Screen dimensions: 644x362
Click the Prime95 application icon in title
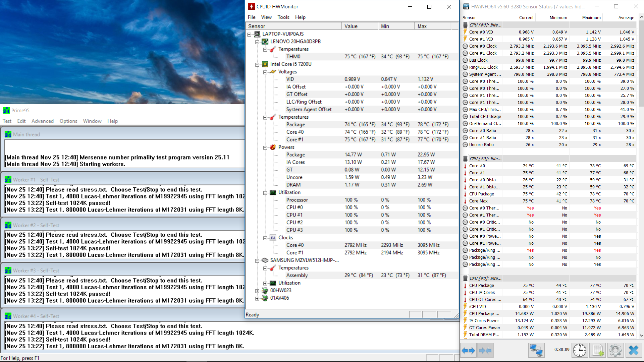click(x=6, y=110)
